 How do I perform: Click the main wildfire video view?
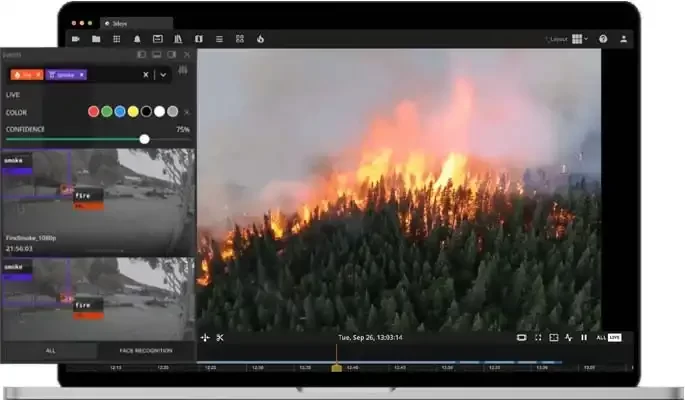pos(399,190)
